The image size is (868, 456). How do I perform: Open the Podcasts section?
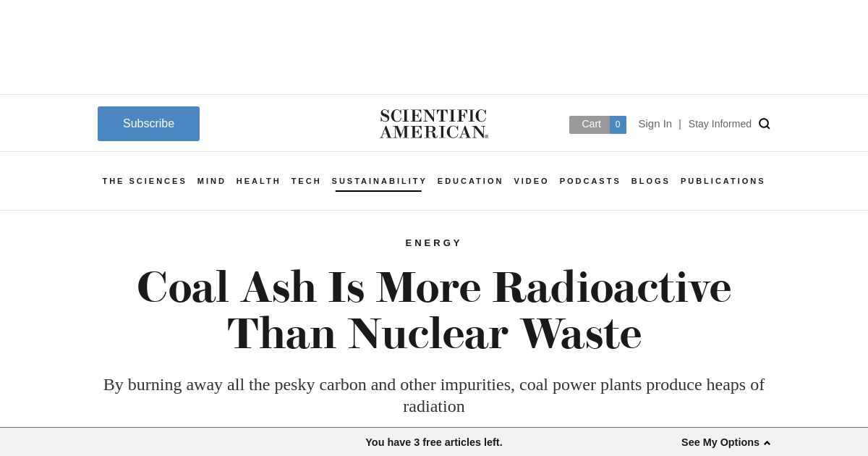590,181
